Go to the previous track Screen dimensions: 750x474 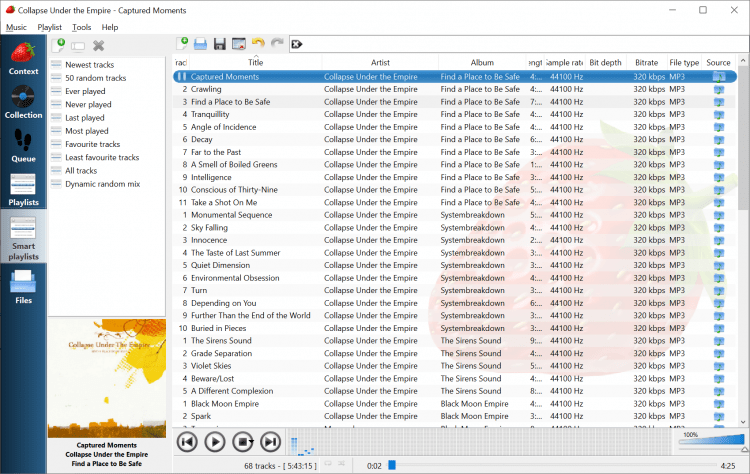(187, 441)
